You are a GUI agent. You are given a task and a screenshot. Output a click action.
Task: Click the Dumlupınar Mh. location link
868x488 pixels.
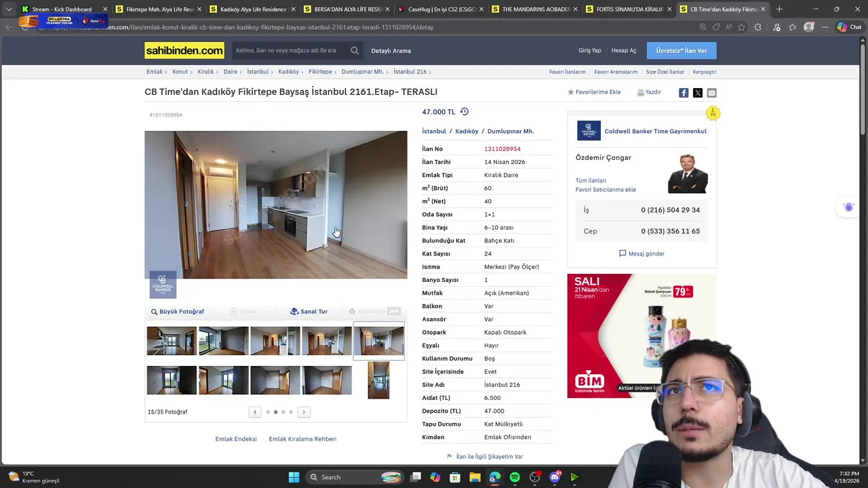pos(511,131)
